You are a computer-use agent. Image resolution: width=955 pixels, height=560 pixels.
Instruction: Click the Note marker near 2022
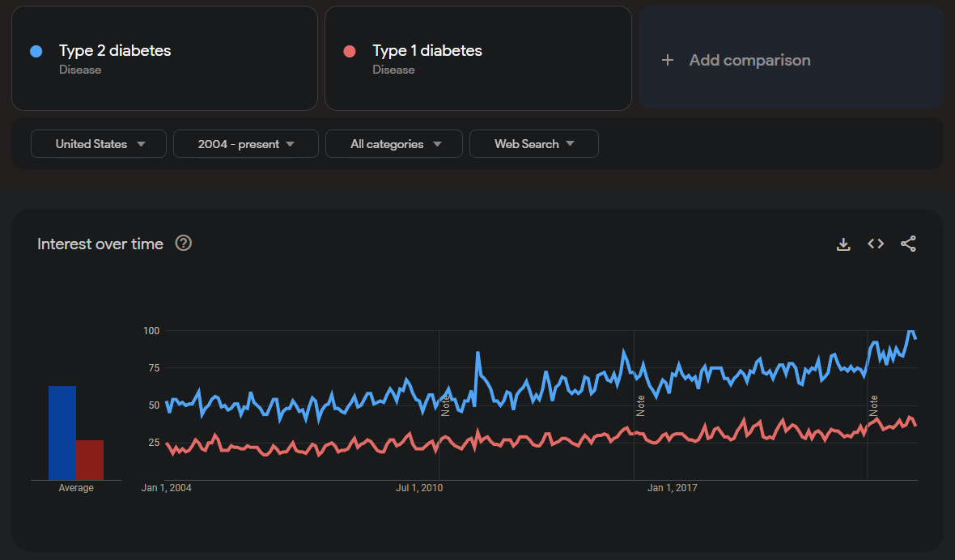click(x=874, y=405)
